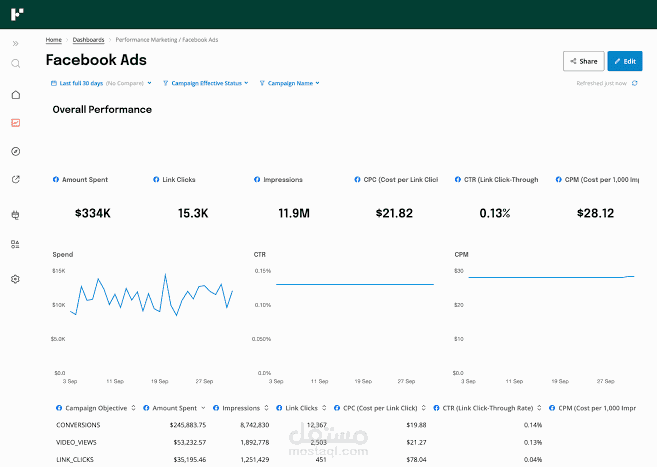
Task: Click the sidebar export/share arrow icon
Action: 16,180
